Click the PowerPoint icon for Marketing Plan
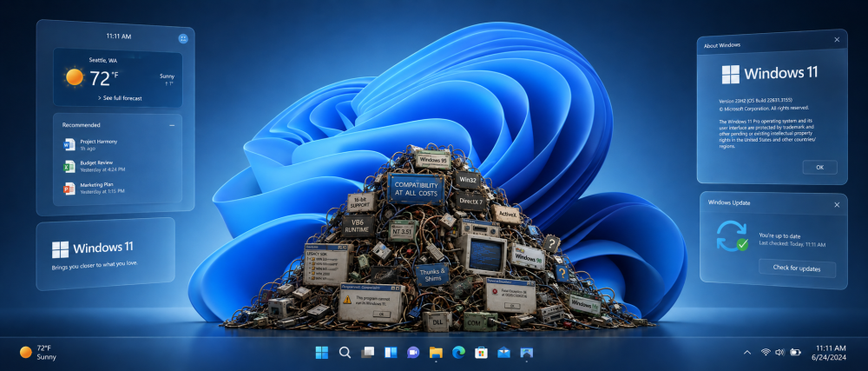 (x=69, y=189)
